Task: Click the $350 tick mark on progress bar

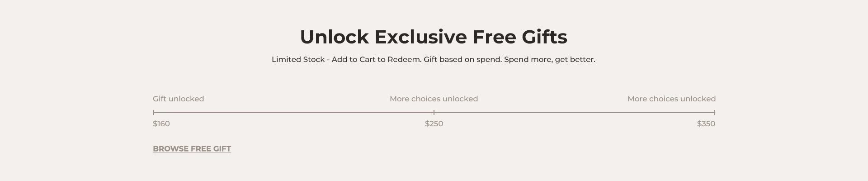Action: coord(715,112)
